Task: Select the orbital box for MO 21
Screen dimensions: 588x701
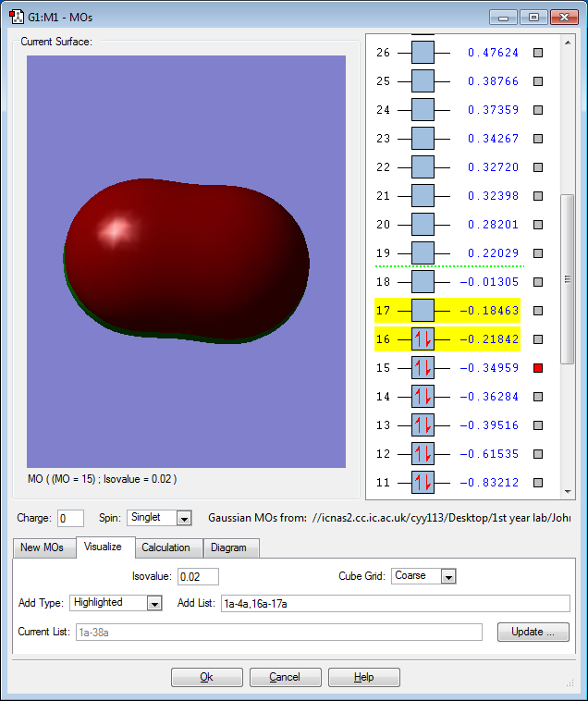Action: tap(423, 196)
